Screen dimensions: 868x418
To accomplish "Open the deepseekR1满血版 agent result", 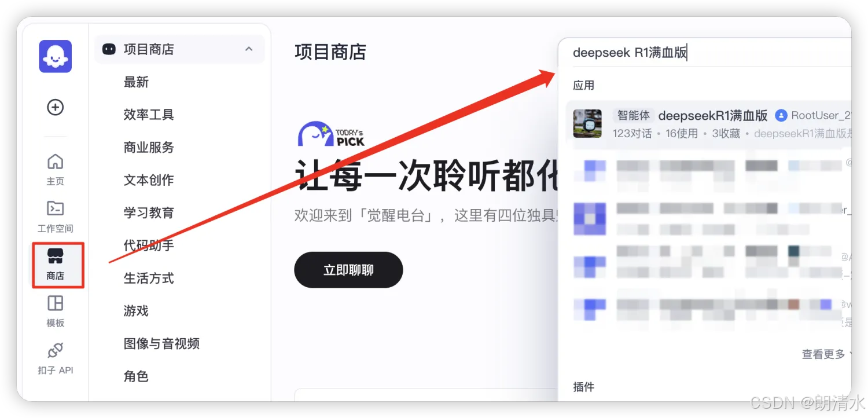I will [x=708, y=124].
